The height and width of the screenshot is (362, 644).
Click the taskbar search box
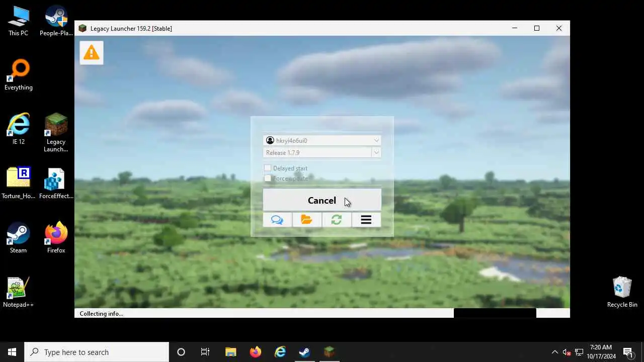pos(97,352)
